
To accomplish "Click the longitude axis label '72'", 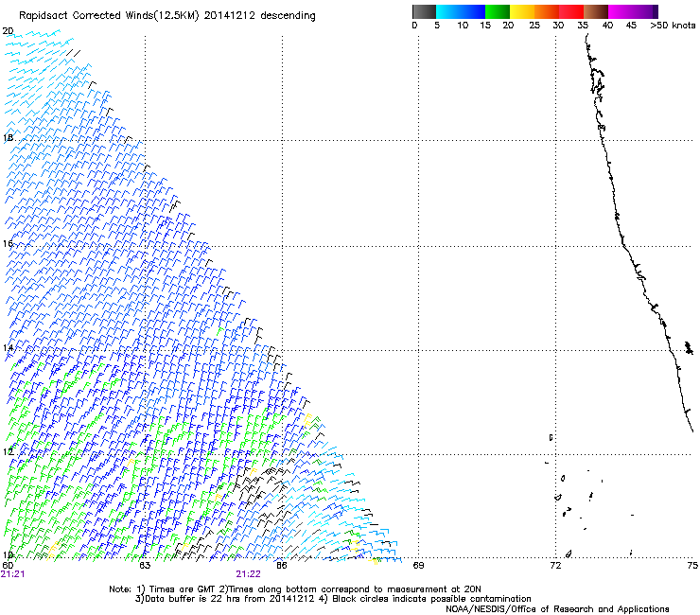I will pyautogui.click(x=555, y=566).
